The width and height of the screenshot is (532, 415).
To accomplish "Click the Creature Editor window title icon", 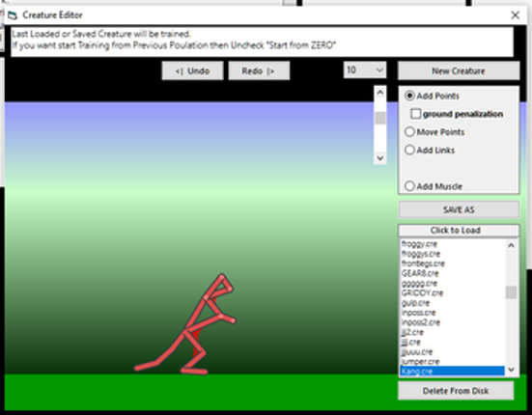I will 13,14.
